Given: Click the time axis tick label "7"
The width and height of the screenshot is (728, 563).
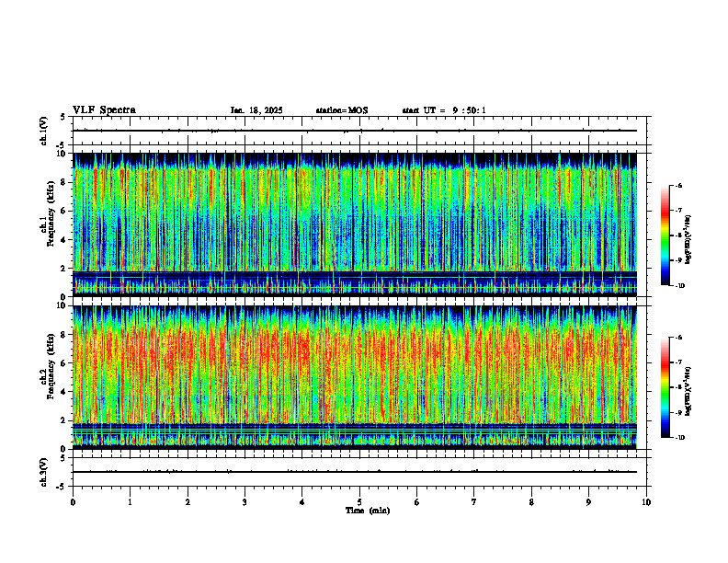Looking at the screenshot, I should pyautogui.click(x=474, y=502).
